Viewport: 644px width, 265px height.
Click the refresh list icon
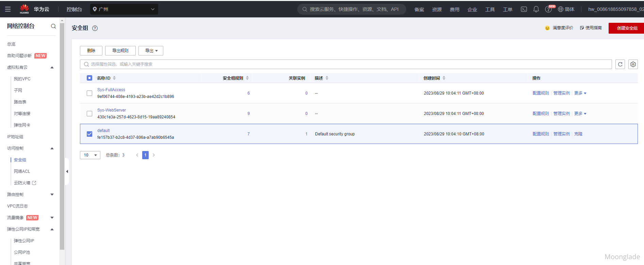pyautogui.click(x=620, y=64)
